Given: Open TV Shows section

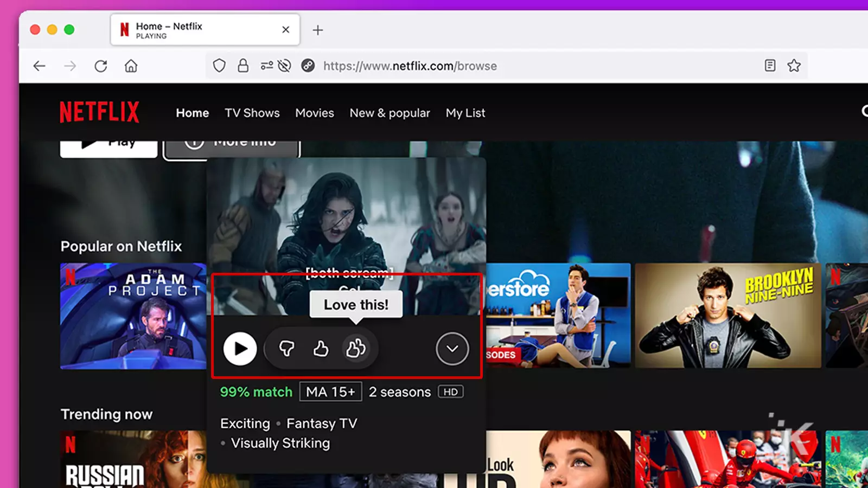Looking at the screenshot, I should 252,113.
